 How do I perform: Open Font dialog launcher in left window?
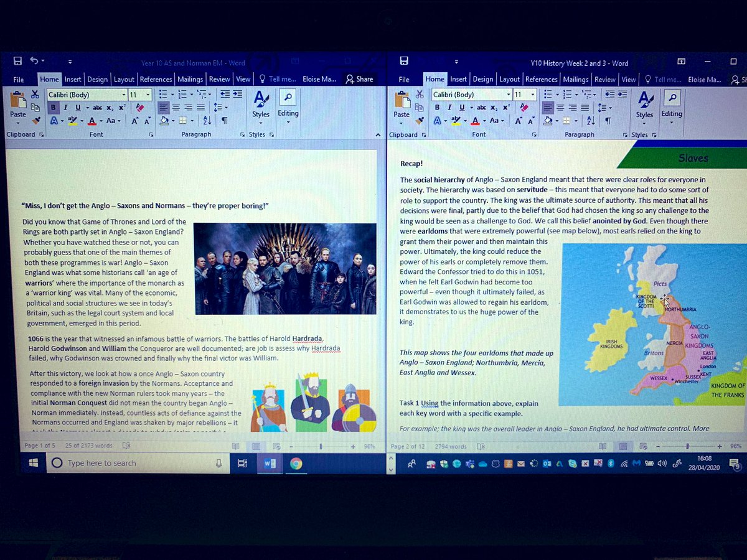(151, 134)
